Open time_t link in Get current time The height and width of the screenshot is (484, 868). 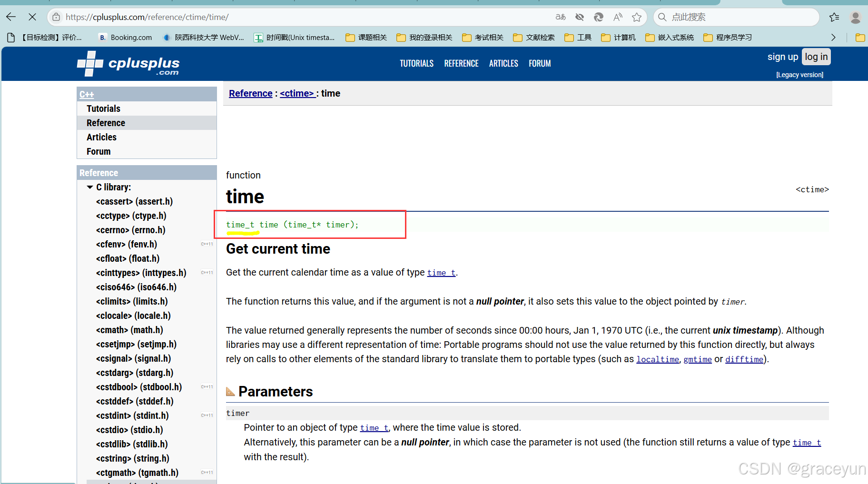441,273
